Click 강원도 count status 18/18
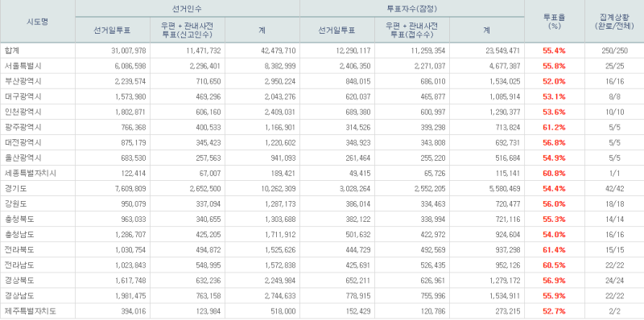The width and height of the screenshot is (644, 320). [614, 204]
